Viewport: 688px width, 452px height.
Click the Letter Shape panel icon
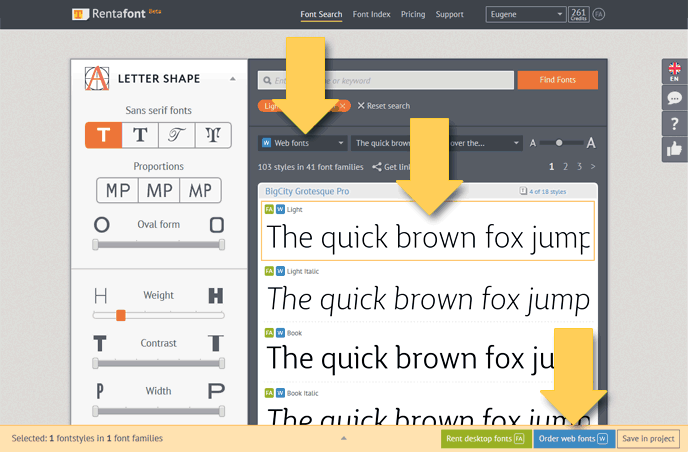97,79
